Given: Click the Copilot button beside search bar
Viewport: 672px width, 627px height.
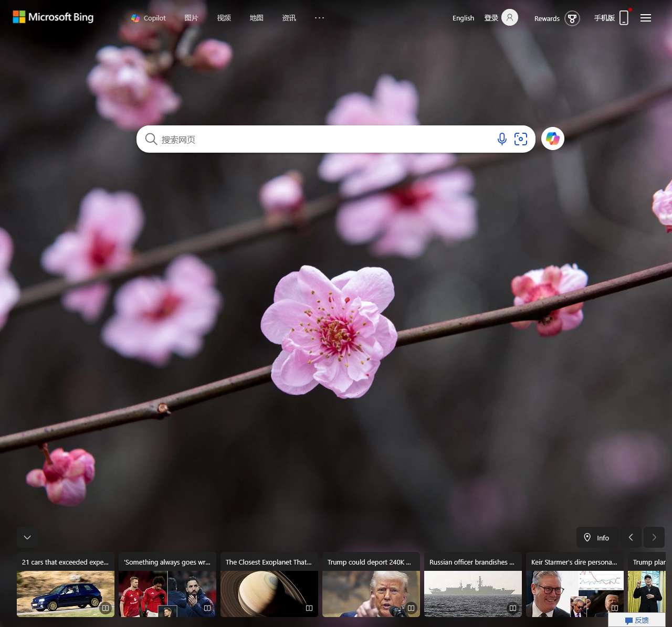Looking at the screenshot, I should tap(553, 139).
